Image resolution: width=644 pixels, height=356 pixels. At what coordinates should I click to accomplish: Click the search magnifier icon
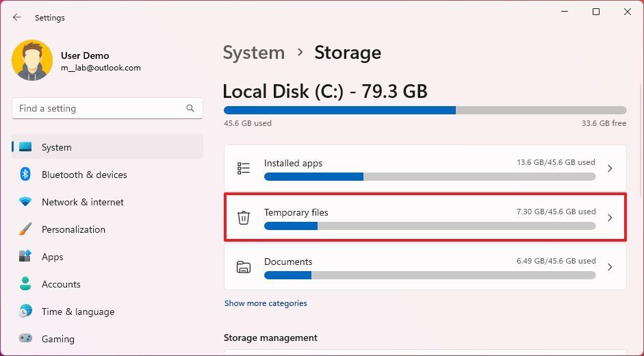pyautogui.click(x=190, y=108)
